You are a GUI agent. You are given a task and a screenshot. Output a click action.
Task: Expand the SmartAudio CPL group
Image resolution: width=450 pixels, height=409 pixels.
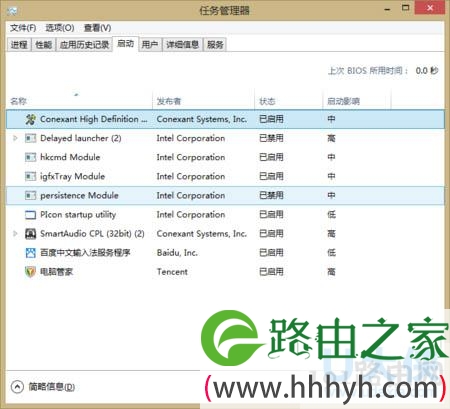tap(15, 234)
